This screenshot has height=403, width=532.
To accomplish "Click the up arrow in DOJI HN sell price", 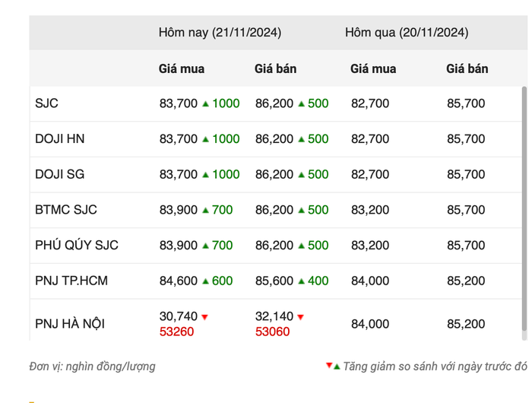I will tap(301, 139).
